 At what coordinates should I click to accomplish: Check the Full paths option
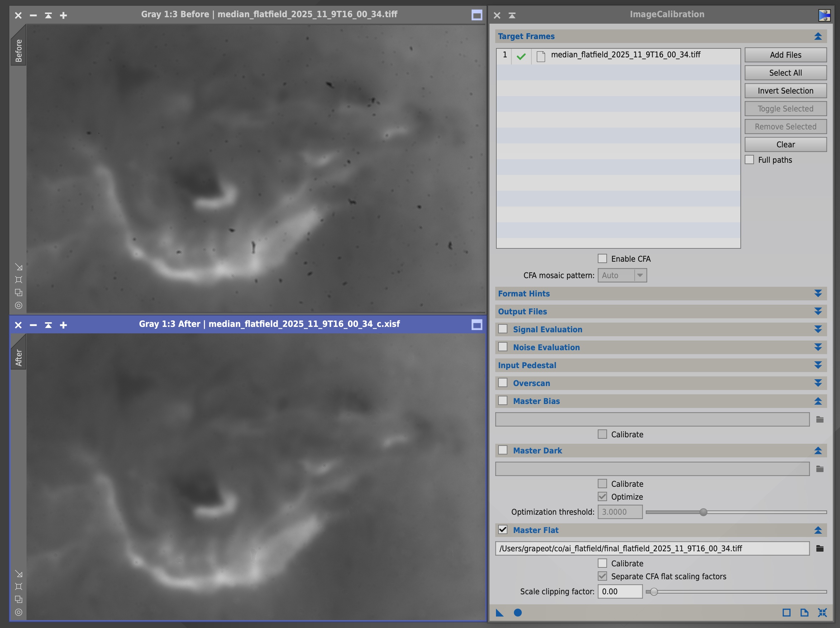pos(749,160)
